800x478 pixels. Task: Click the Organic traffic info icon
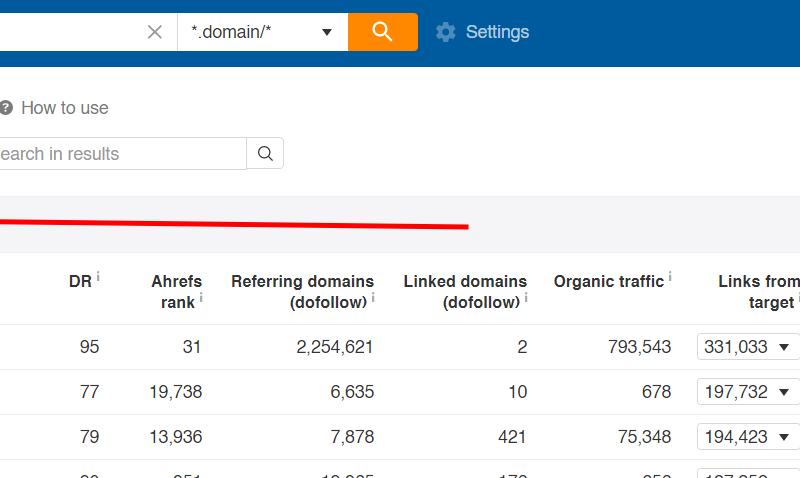670,277
